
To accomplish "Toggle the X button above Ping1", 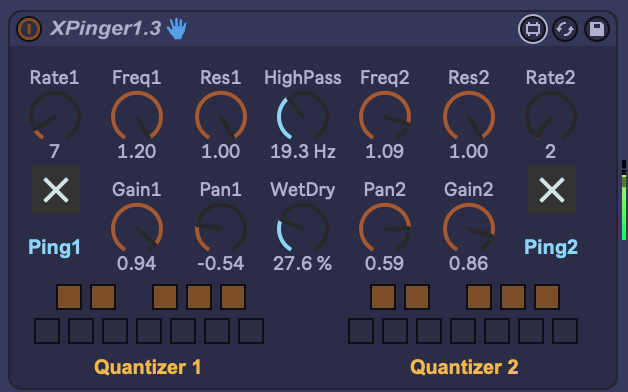I will (x=56, y=190).
